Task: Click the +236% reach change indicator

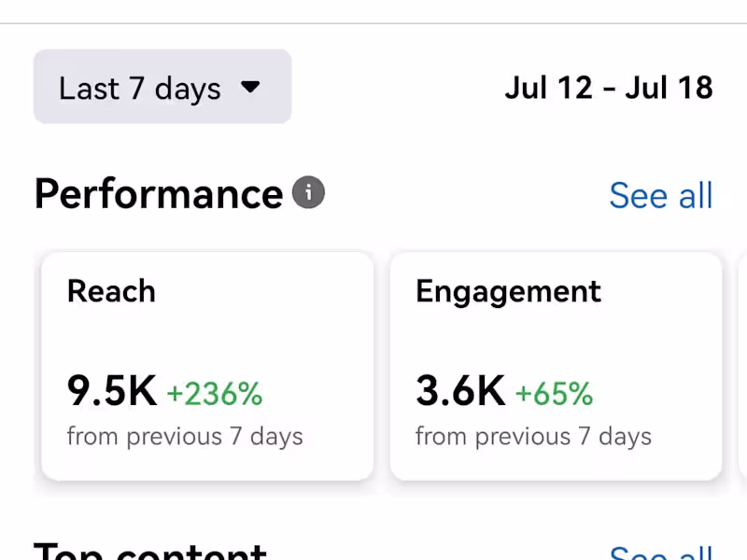Action: [214, 395]
